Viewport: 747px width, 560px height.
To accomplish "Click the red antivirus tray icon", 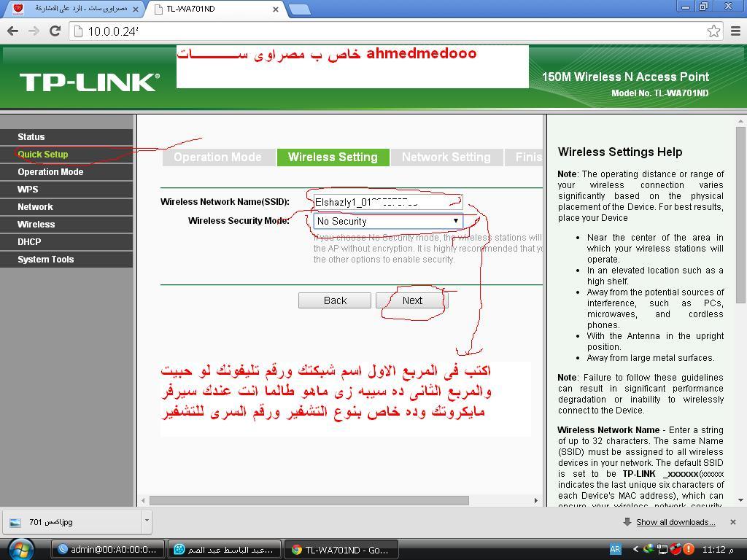I will pyautogui.click(x=676, y=550).
